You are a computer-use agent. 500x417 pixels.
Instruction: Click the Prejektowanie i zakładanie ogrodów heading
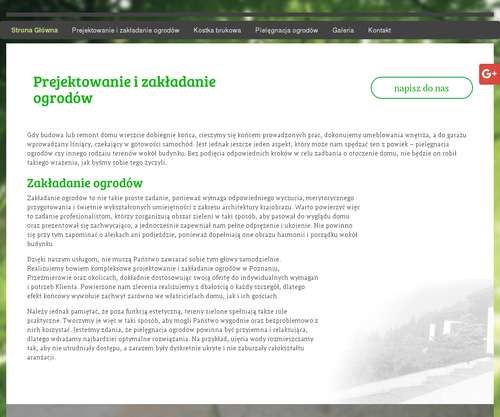coord(124,90)
